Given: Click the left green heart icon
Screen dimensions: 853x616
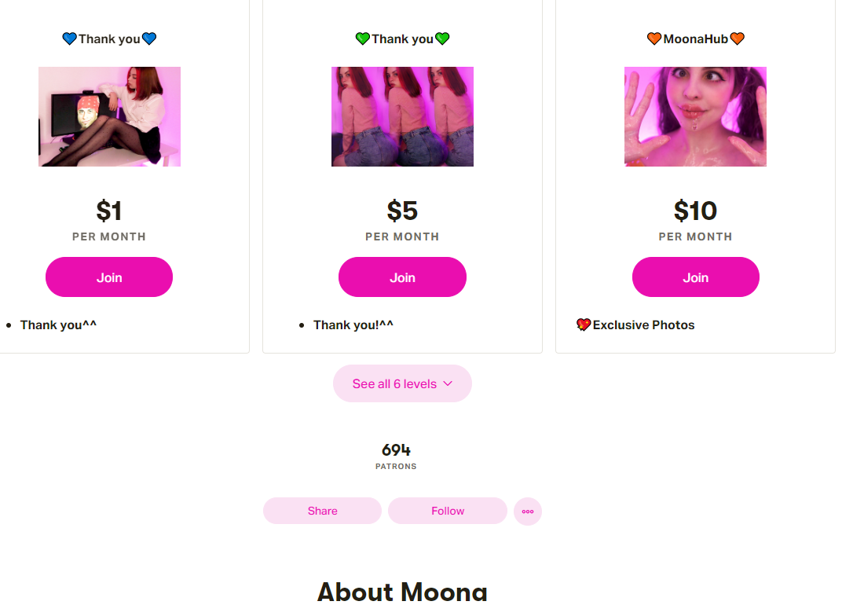Looking at the screenshot, I should click(x=363, y=38).
